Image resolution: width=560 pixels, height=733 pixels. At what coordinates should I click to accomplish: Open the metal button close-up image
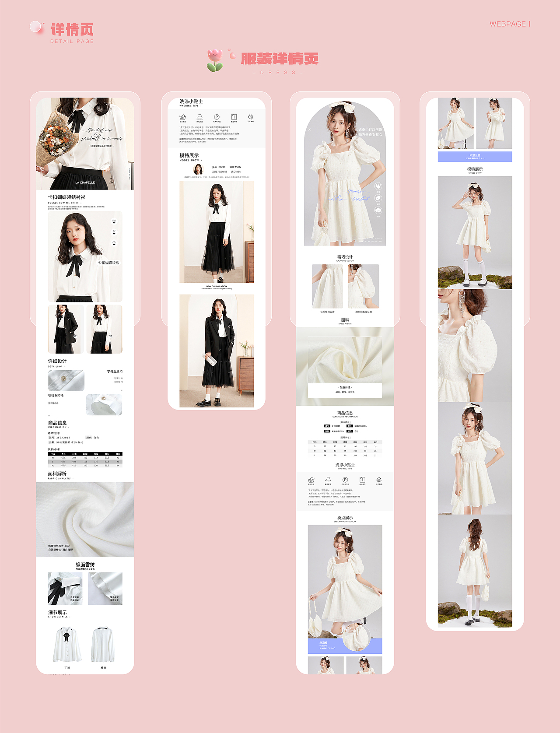point(66,380)
